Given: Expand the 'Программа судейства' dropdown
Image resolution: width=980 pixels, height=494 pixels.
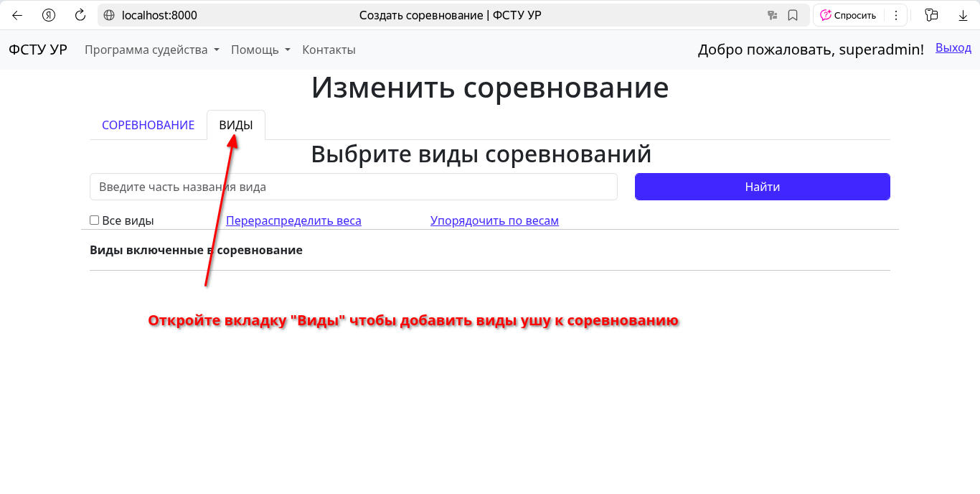Looking at the screenshot, I should point(151,50).
